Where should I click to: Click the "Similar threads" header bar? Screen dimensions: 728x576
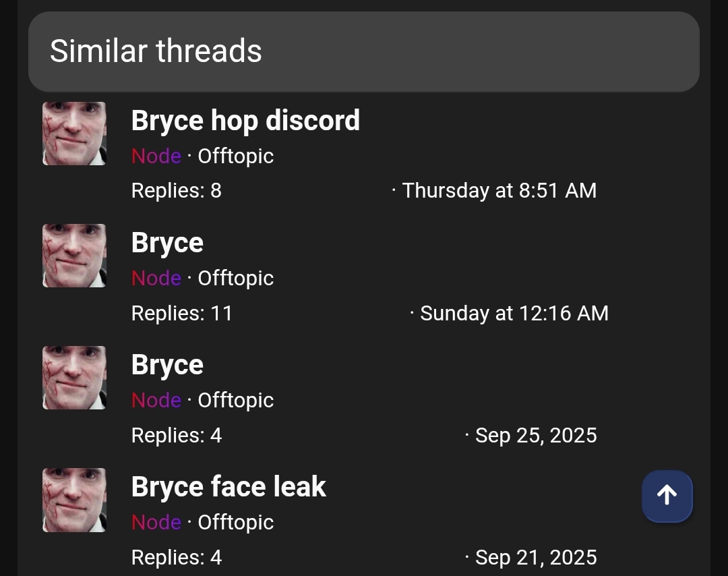(364, 51)
